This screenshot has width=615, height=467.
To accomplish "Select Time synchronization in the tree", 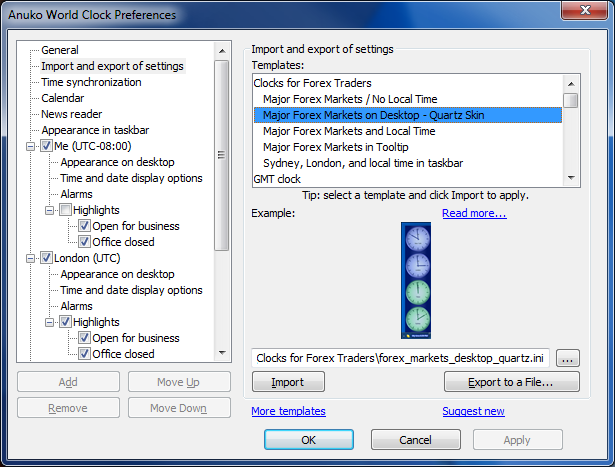I will [x=91, y=82].
